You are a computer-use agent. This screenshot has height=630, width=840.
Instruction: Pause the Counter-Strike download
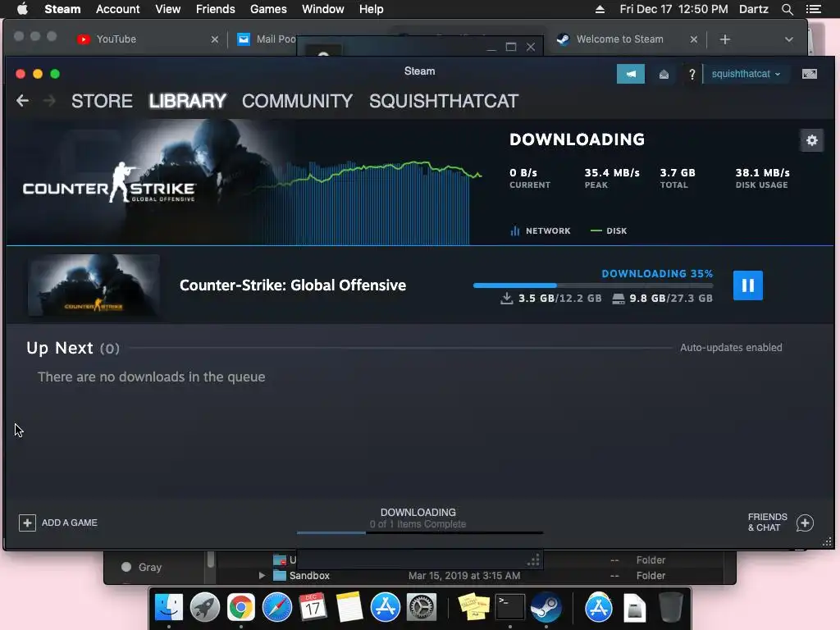747,285
